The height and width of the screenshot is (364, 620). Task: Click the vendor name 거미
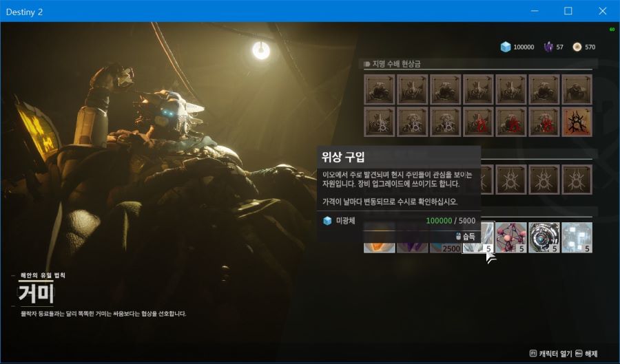(36, 293)
